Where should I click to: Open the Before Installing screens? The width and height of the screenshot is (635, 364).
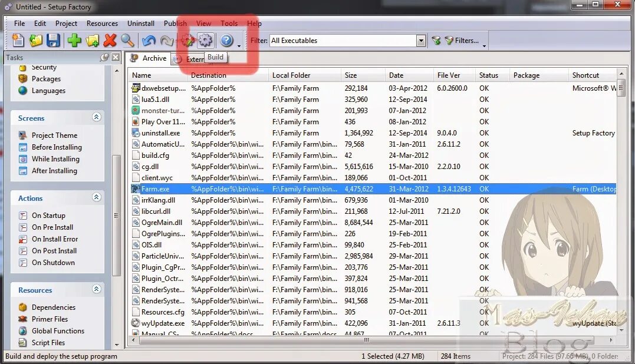point(56,147)
